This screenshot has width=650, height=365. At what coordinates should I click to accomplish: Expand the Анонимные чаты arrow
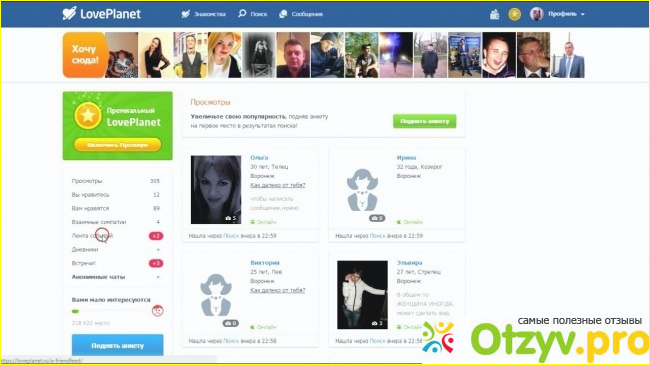(x=158, y=277)
